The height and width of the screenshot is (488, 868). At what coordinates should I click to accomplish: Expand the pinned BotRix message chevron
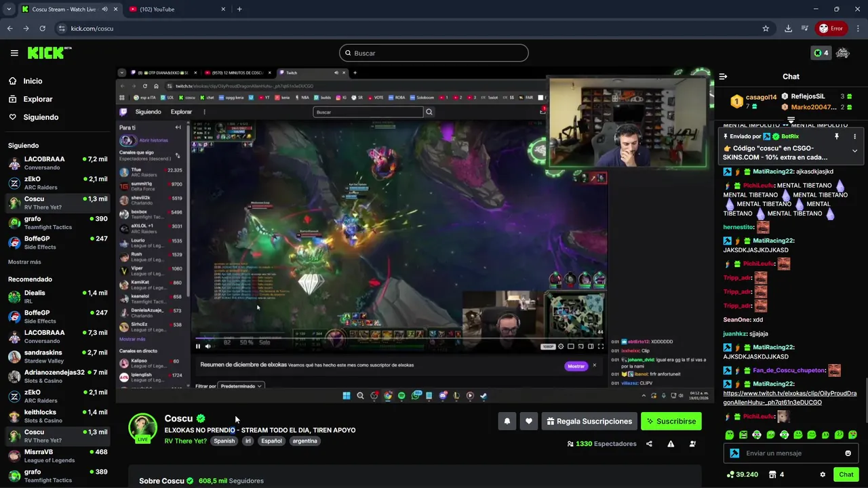click(x=854, y=151)
